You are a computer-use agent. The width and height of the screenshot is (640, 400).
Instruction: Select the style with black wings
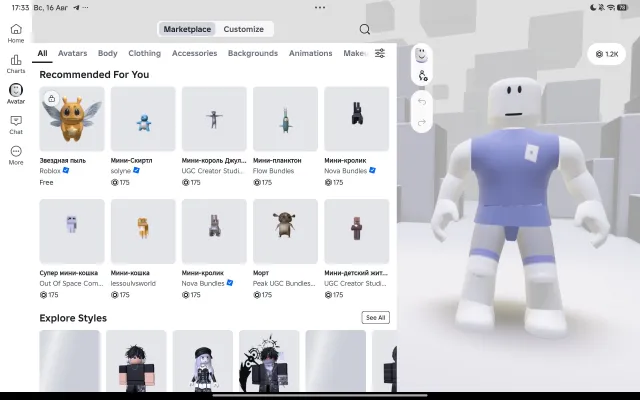coord(269,361)
